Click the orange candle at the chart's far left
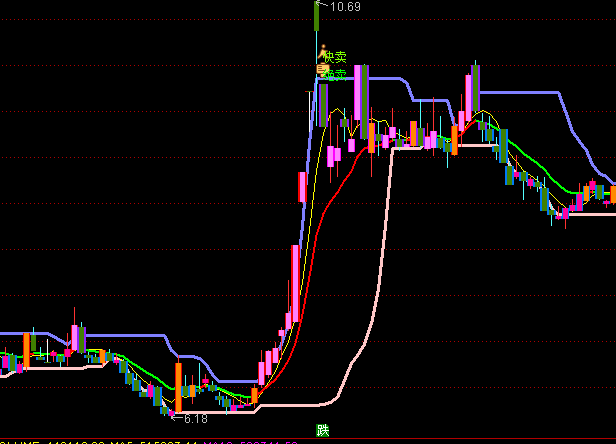 click(27, 351)
